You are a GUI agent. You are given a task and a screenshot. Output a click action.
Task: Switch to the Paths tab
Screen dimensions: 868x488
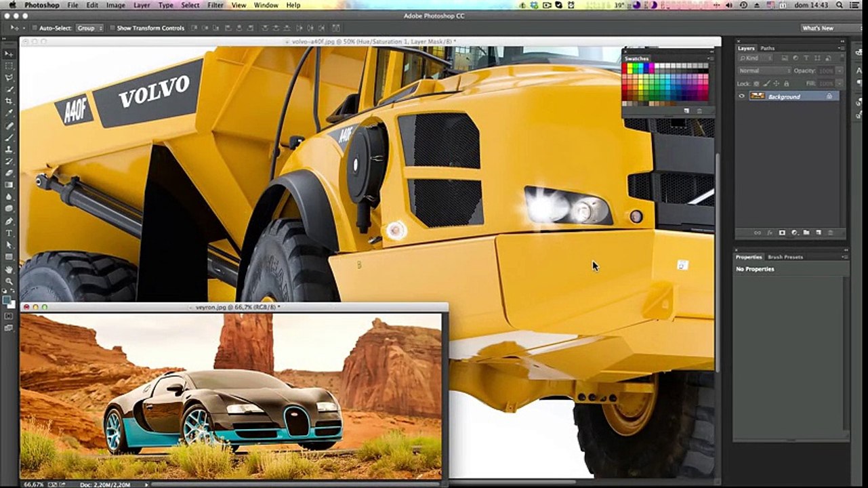pos(767,48)
